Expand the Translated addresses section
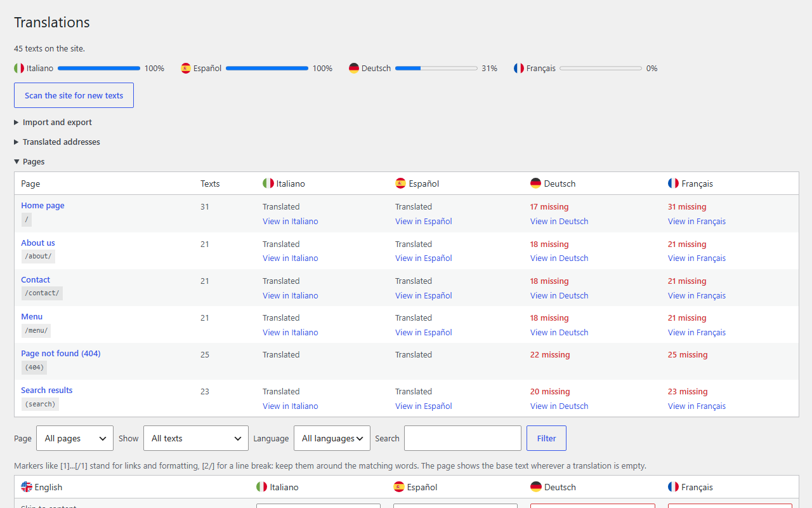 click(57, 142)
